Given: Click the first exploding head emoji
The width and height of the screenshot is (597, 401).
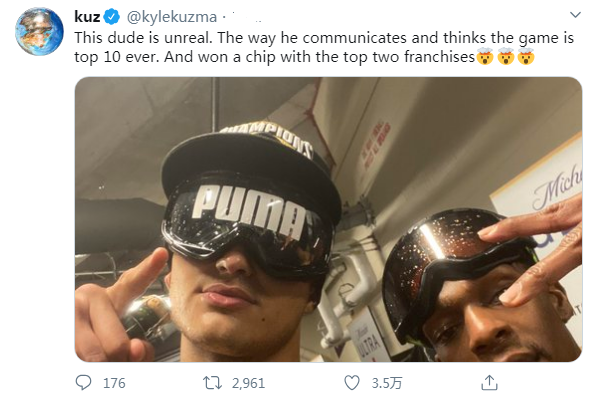Looking at the screenshot, I should click(x=485, y=57).
